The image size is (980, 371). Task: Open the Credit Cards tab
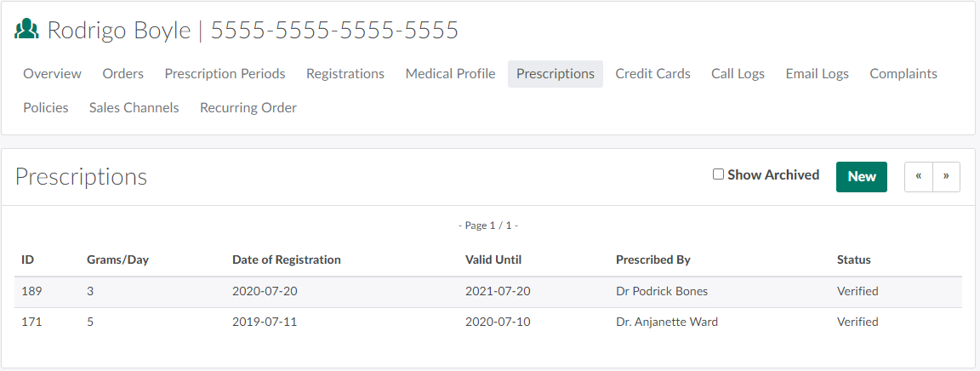pos(653,74)
